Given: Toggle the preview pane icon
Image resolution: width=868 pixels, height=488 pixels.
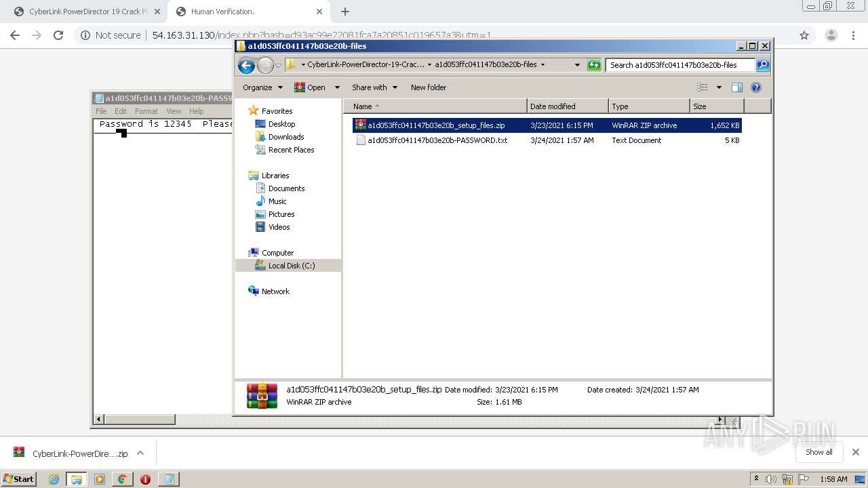Looking at the screenshot, I should tap(737, 87).
